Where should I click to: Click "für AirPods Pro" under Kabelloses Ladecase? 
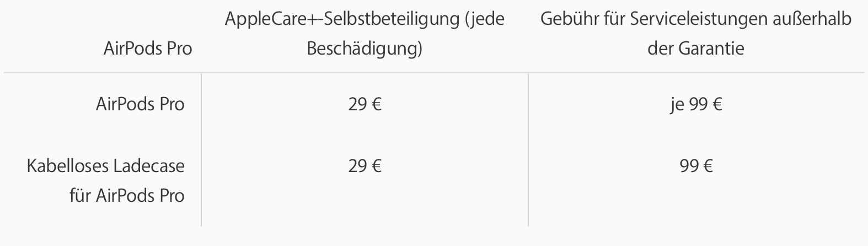(127, 195)
